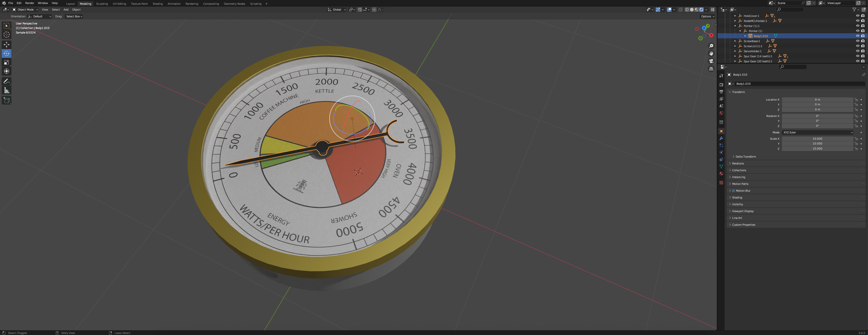Switch to the Shading workspace tab
This screenshot has width=868, height=335.
(x=157, y=4)
